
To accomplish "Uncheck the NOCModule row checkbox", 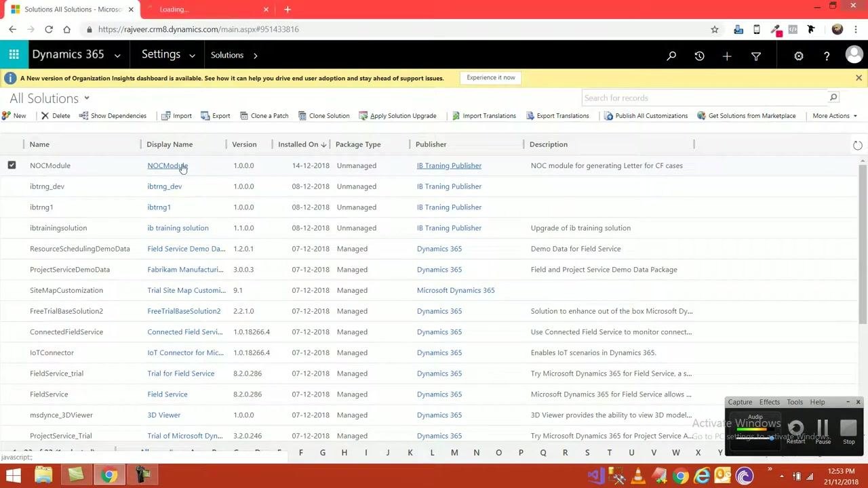I will pos(12,165).
